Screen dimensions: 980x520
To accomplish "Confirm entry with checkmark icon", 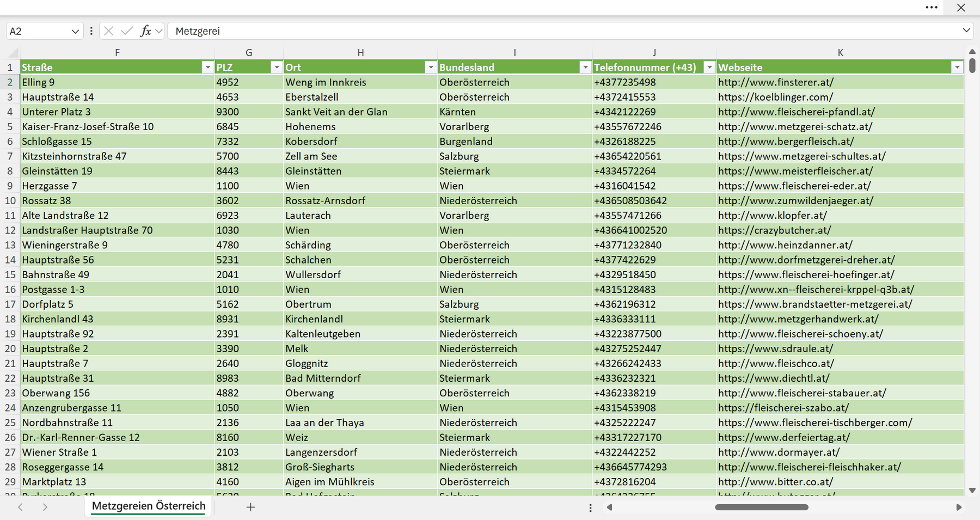I will pos(127,31).
